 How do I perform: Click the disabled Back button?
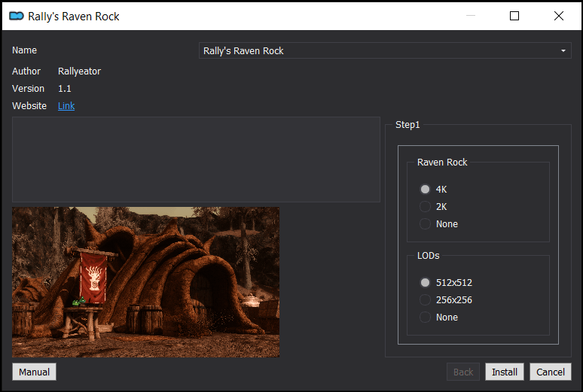point(463,372)
